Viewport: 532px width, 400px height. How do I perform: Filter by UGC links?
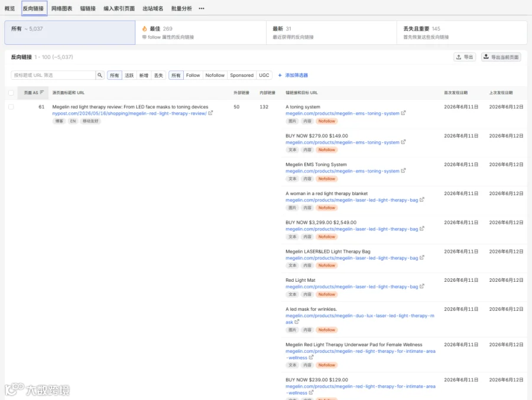(264, 75)
